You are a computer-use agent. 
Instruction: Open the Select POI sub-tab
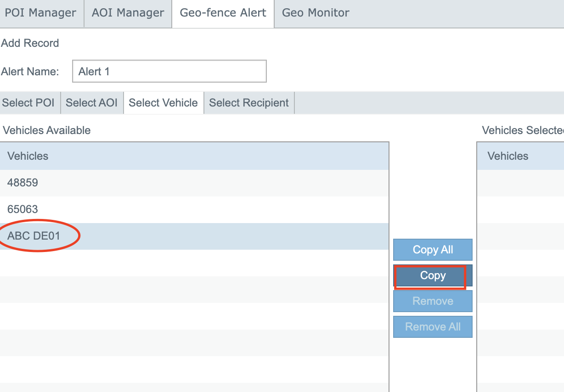(28, 103)
